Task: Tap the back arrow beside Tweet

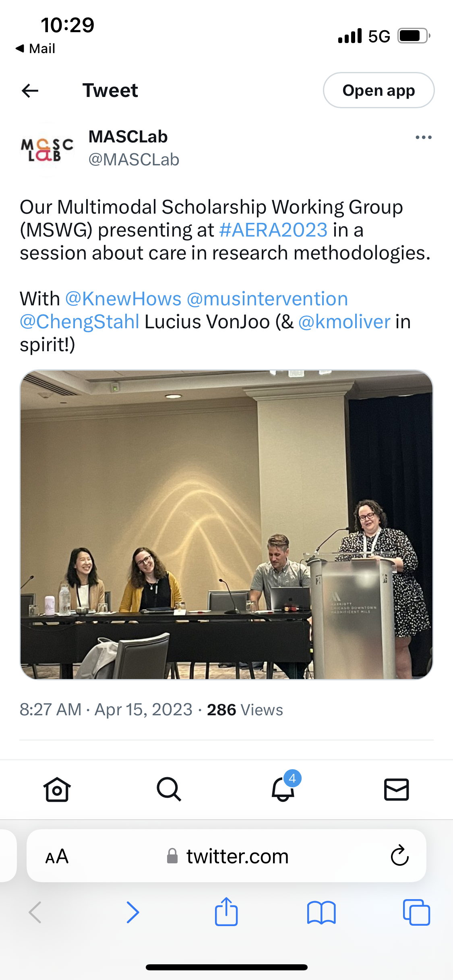Action: coord(30,91)
